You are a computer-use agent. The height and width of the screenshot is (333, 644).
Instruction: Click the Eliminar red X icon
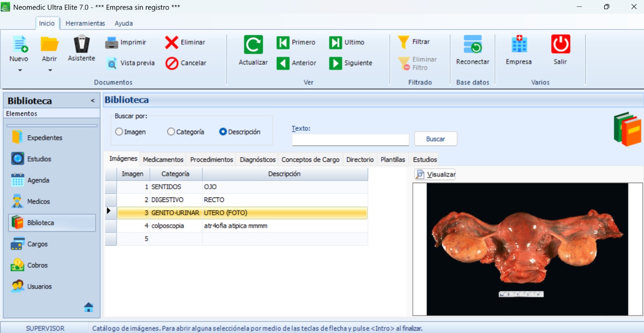click(171, 42)
